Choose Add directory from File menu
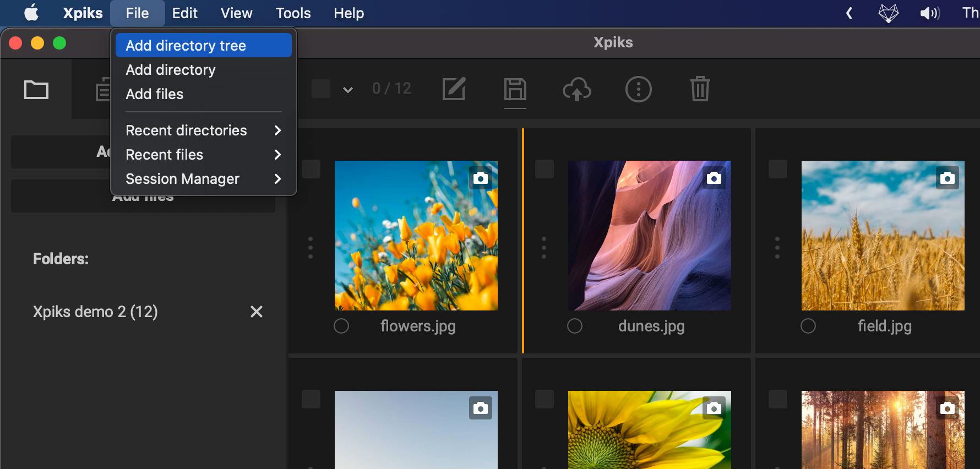The width and height of the screenshot is (980, 469). [204, 70]
